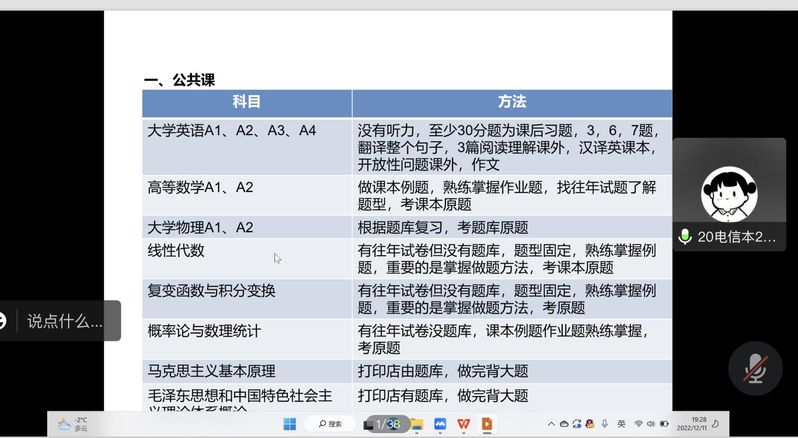Viewport: 798px width, 438px height.
Task: Click the taskbar search box 搜索
Action: pos(328,424)
